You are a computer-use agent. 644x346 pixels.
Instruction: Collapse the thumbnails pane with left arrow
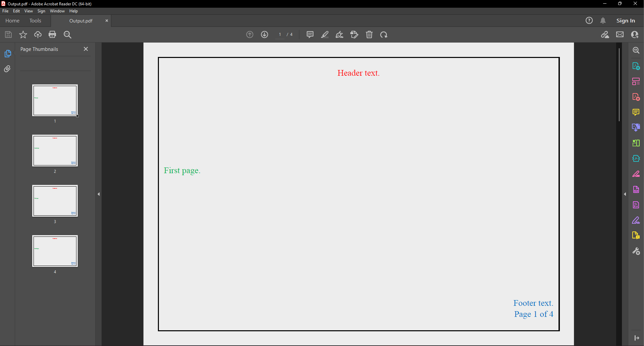99,194
